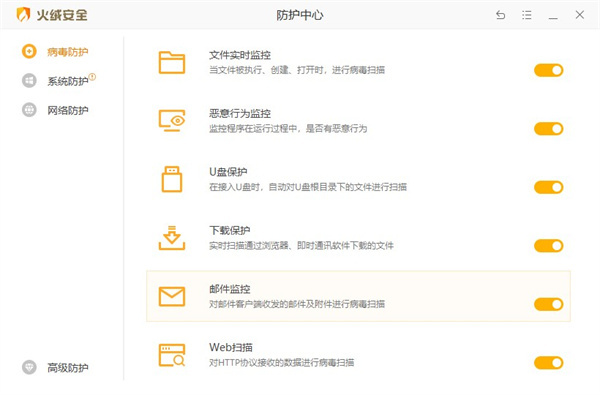Image resolution: width=600 pixels, height=395 pixels.
Task: Open the 高级防护 section label
Action: (x=68, y=367)
